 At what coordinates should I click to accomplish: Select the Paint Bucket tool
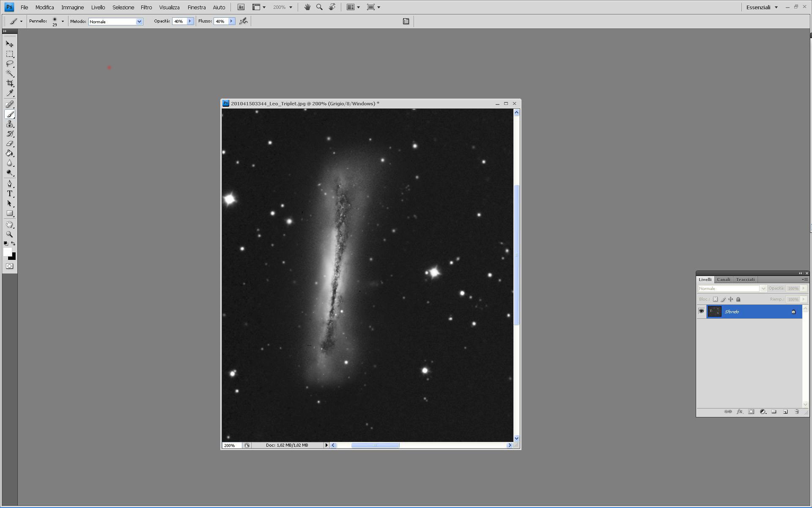pyautogui.click(x=10, y=153)
